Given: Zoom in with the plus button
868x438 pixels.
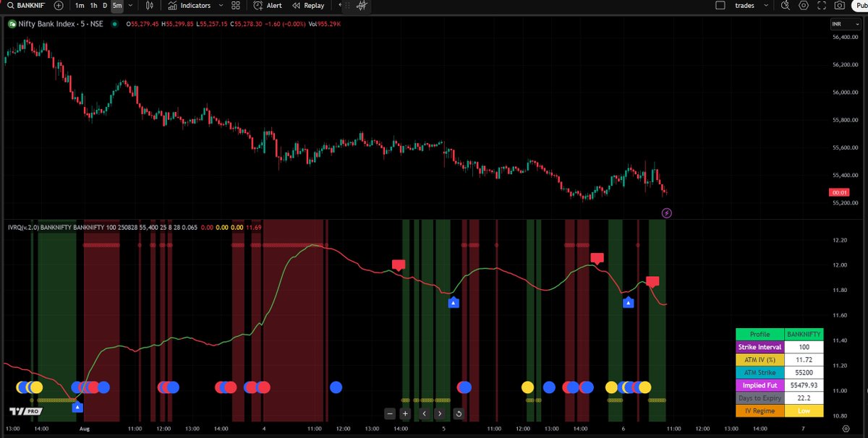Looking at the screenshot, I should [x=405, y=414].
